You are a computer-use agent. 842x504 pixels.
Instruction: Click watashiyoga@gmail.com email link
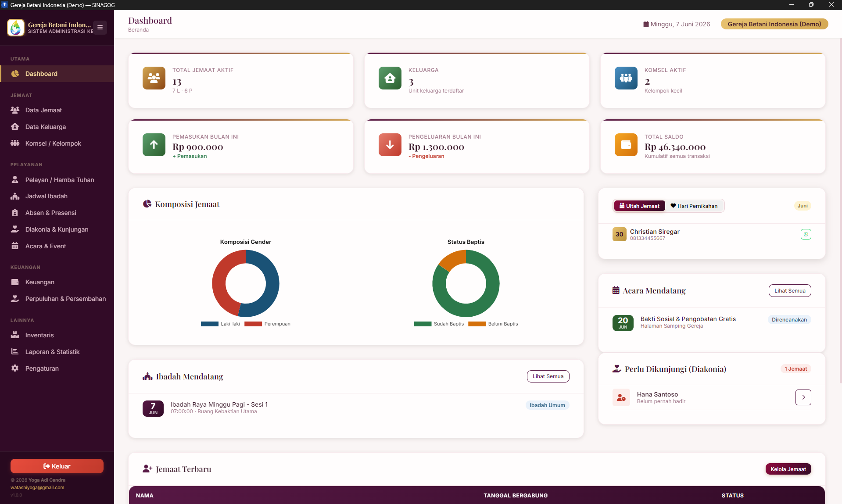click(x=37, y=487)
